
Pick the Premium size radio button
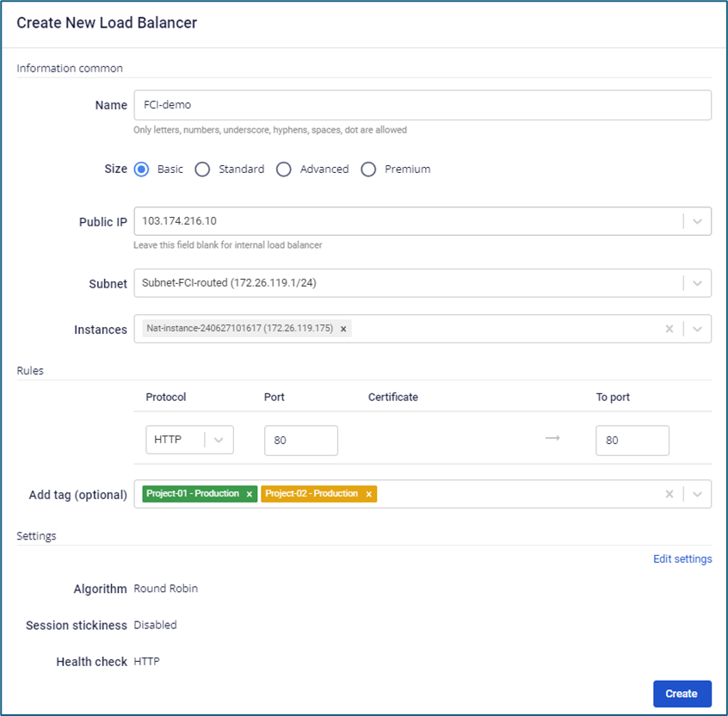[x=368, y=170]
